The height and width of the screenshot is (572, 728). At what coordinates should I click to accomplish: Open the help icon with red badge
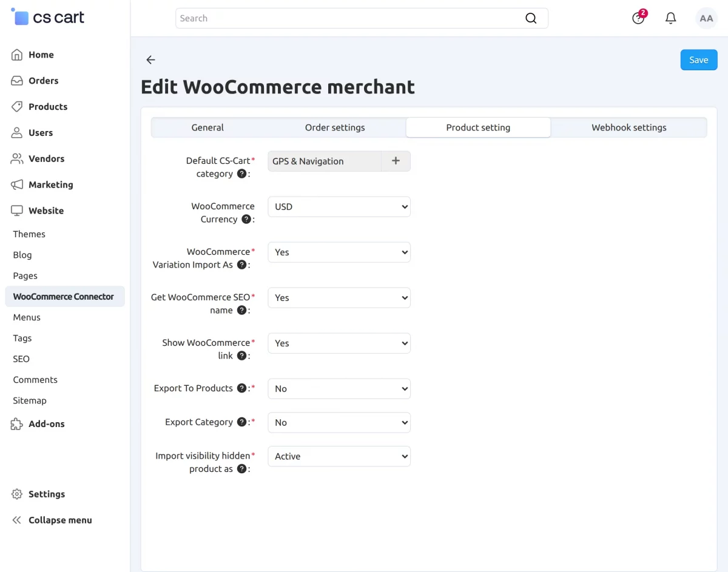[x=639, y=18]
